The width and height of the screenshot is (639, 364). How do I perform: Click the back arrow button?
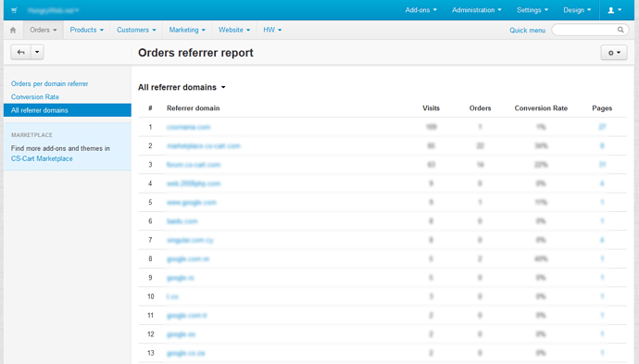pyautogui.click(x=20, y=52)
